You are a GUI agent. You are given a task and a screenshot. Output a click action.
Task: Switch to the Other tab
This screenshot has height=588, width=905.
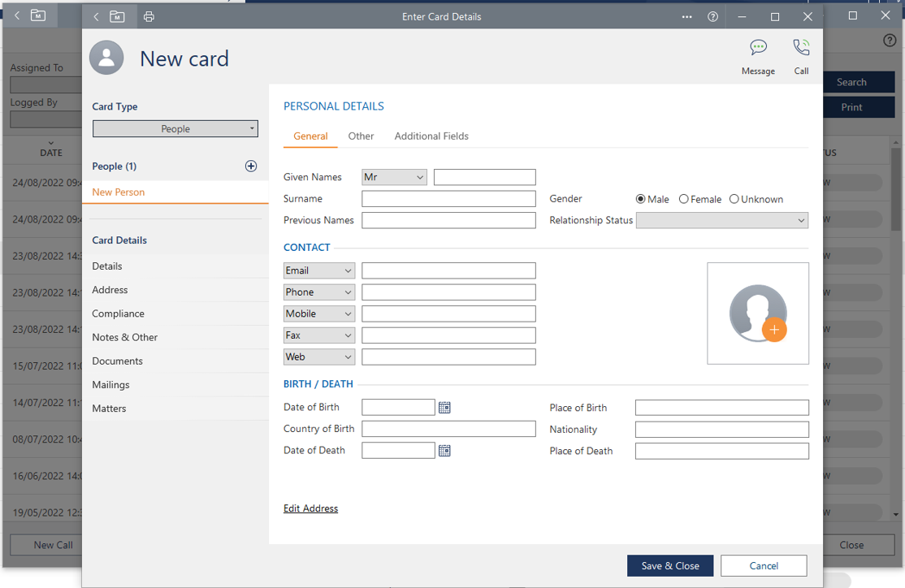click(361, 136)
